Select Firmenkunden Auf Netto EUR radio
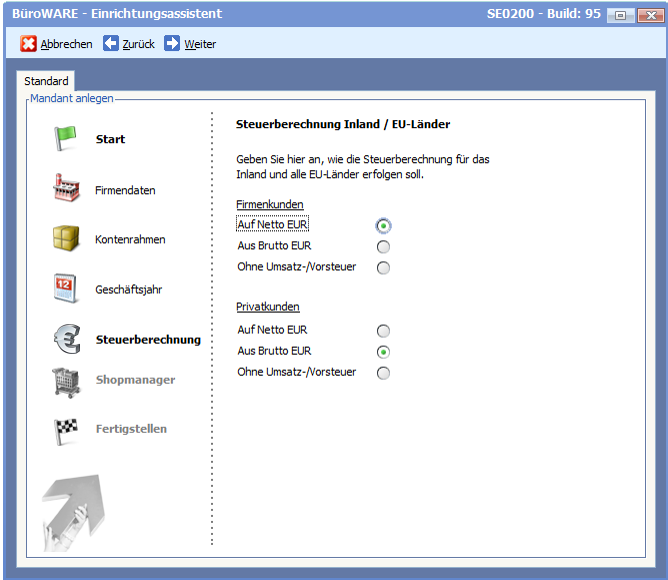668x580 pixels. coord(383,226)
